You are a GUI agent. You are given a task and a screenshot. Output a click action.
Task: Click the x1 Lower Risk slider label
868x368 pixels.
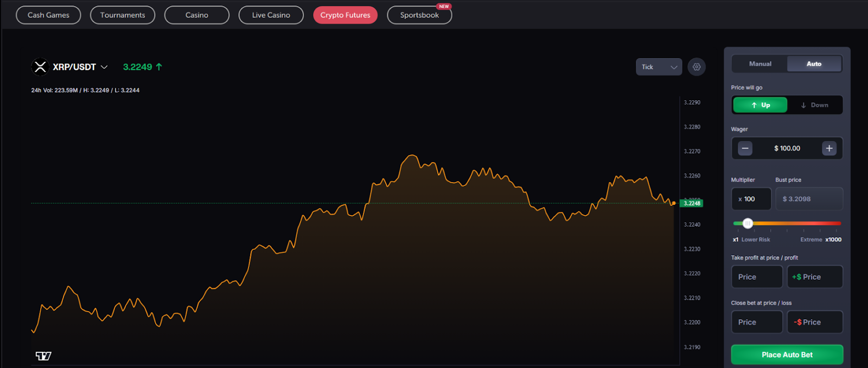tap(751, 240)
